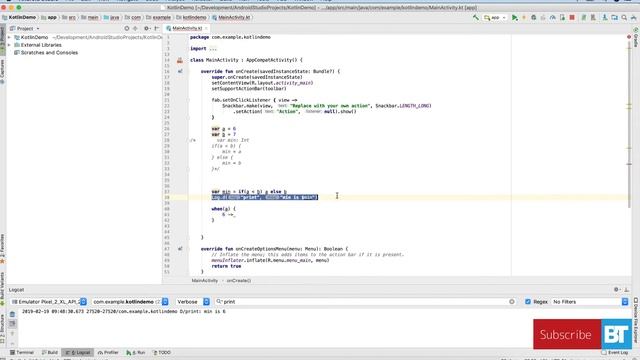Open the Device File Explorer side tab

[x=636, y=320]
